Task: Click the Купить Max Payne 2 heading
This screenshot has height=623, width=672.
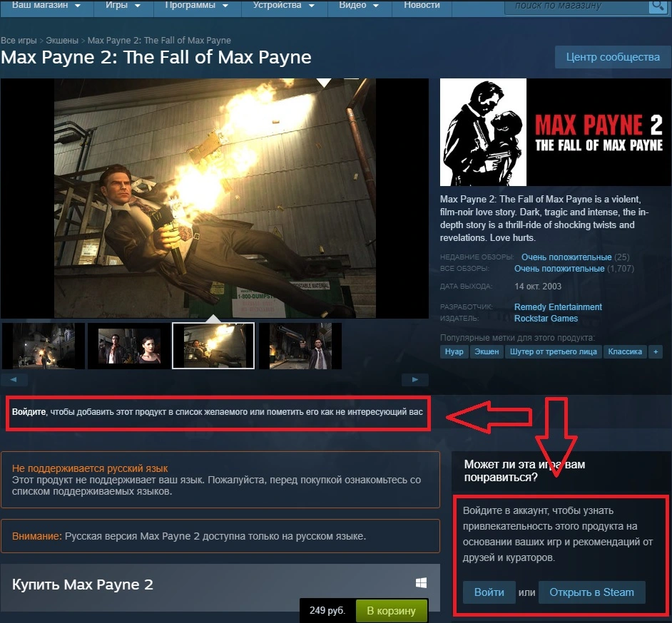Action: pos(82,585)
